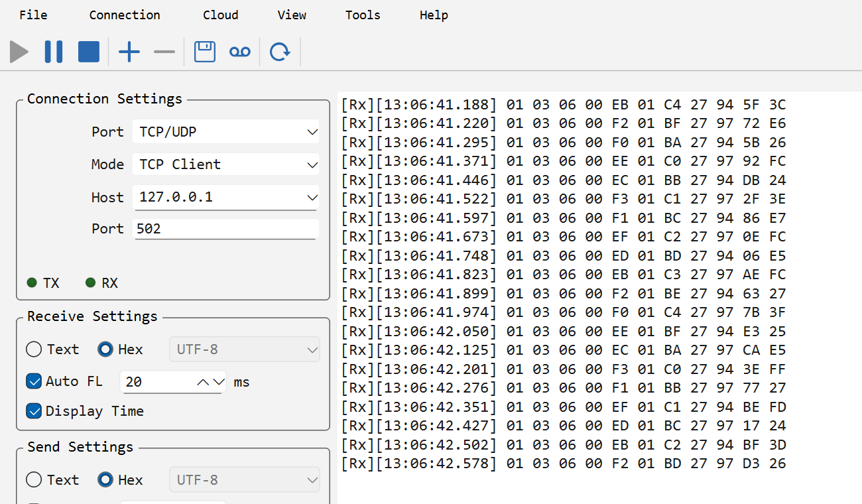The width and height of the screenshot is (862, 504).
Task: Click the Rx log line timestamped 13:06:41.522
Action: [563, 199]
